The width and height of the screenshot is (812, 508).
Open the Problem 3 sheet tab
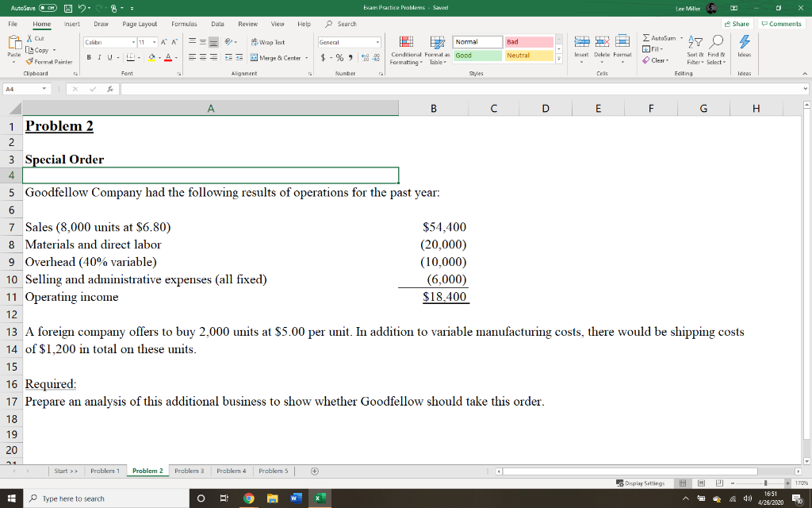[x=190, y=470]
